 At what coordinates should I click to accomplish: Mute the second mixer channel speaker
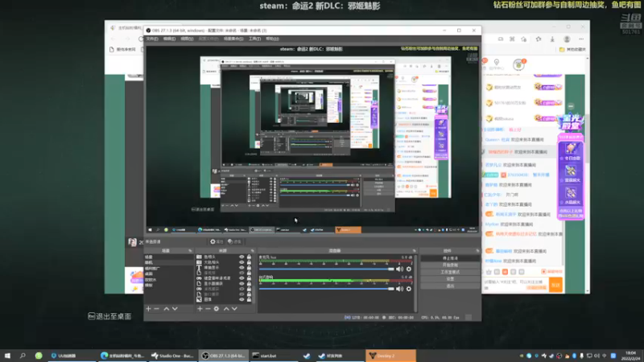click(399, 289)
